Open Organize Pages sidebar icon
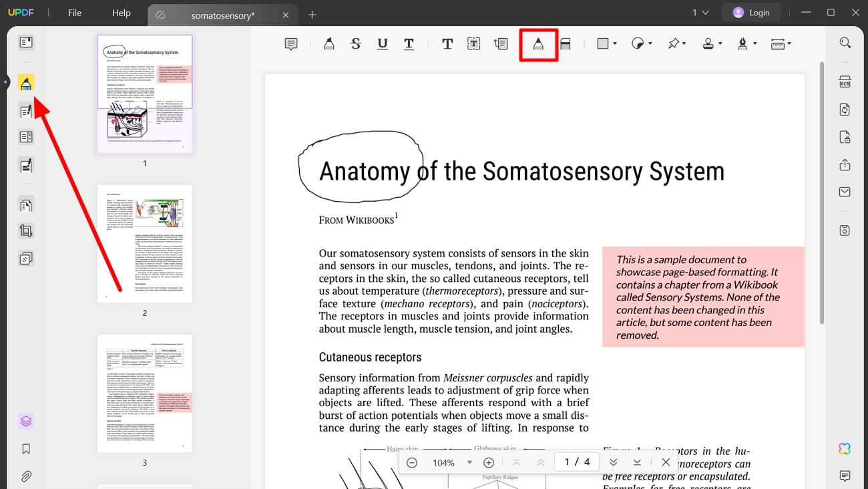Screen dimensions: 868x489 click(26, 205)
